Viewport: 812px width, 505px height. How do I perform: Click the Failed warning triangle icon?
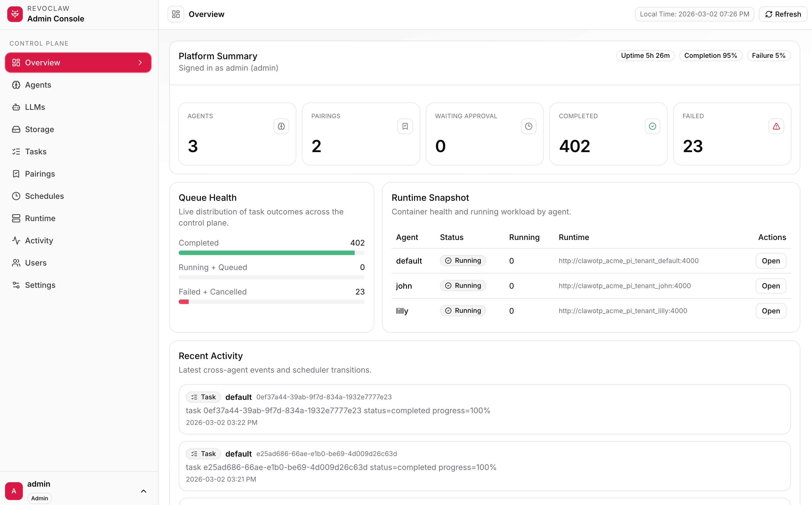(x=776, y=126)
